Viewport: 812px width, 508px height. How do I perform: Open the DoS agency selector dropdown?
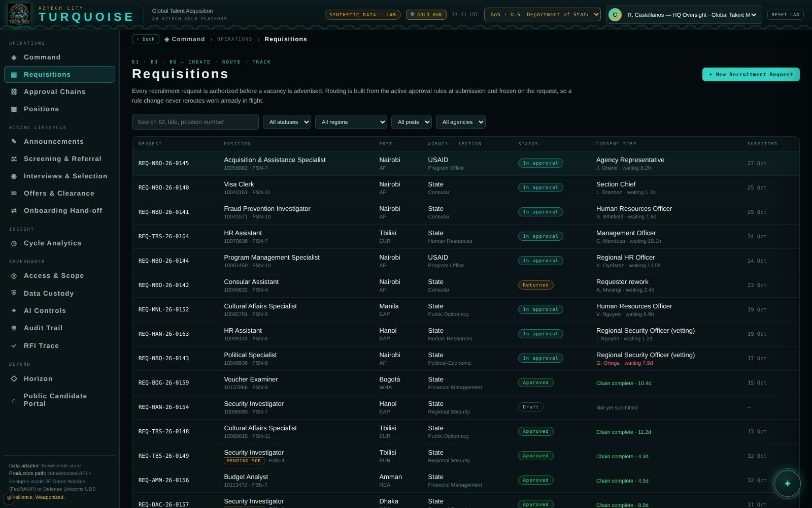tap(543, 15)
